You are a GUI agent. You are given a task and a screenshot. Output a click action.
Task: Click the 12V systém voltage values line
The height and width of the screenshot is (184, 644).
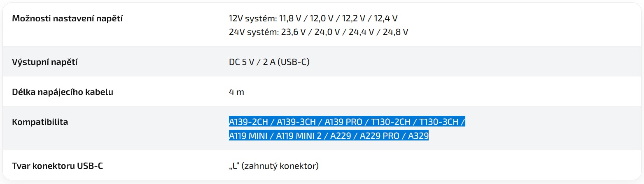[x=313, y=18]
